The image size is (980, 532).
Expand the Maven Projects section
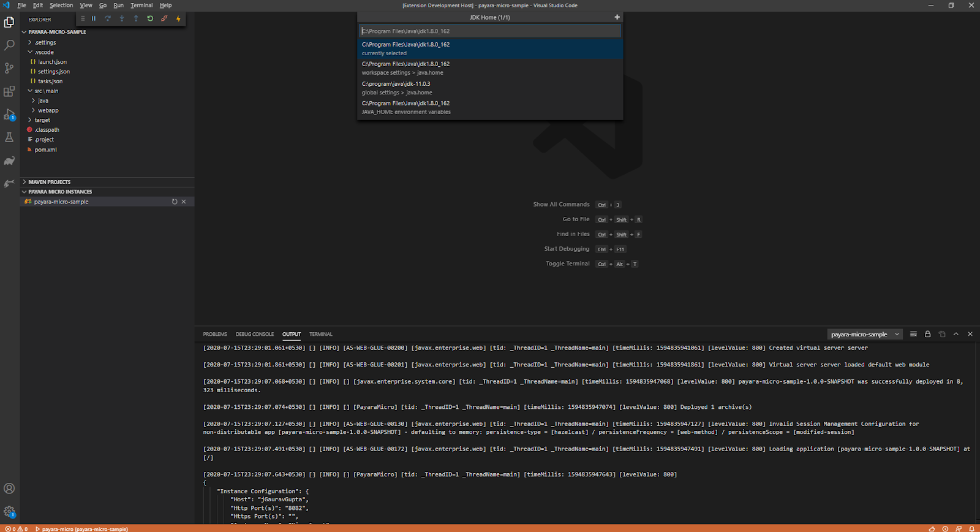click(49, 182)
